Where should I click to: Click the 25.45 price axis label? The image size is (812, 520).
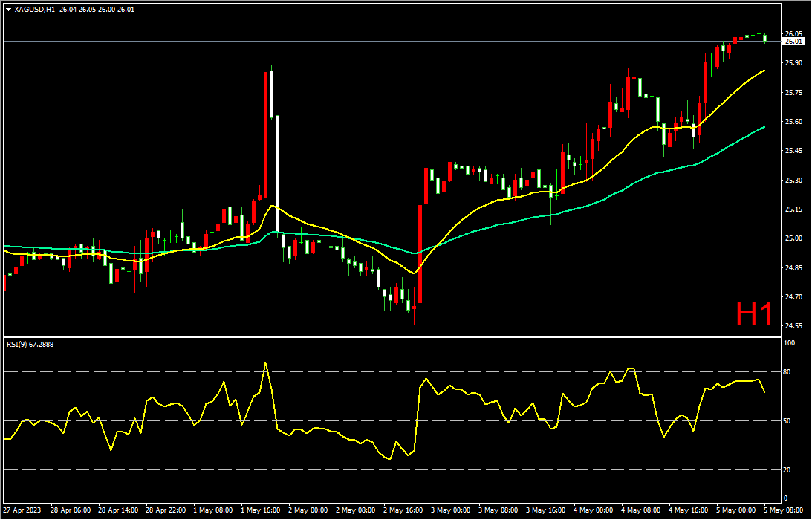tap(793, 151)
